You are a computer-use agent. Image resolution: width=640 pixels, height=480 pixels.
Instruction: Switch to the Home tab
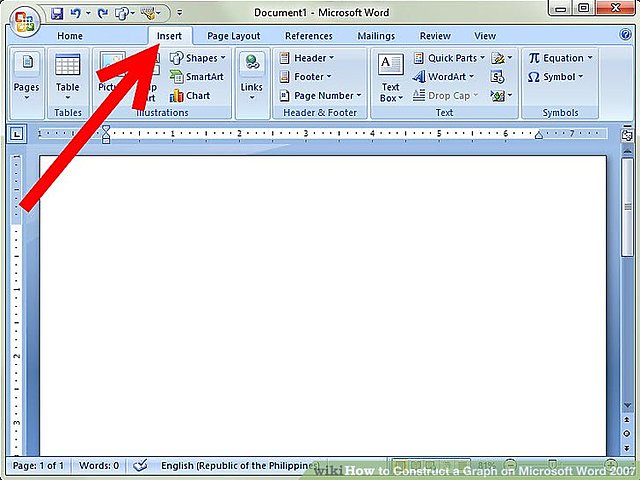coord(70,36)
